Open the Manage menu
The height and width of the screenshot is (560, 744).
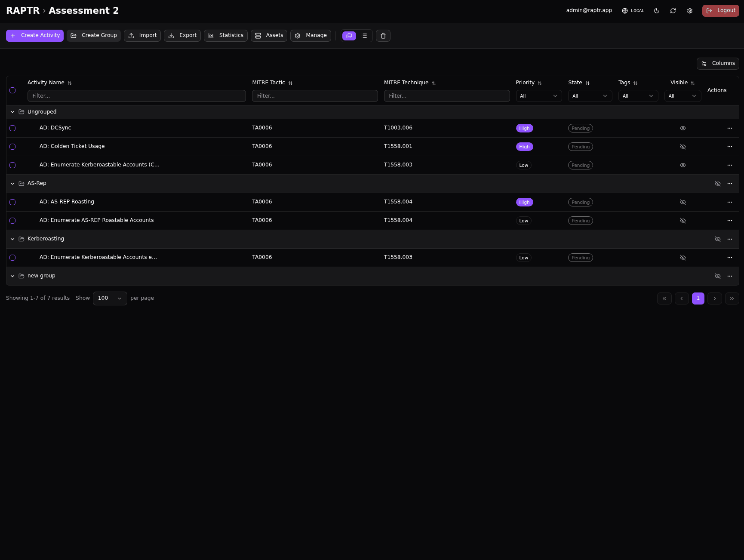(x=311, y=36)
